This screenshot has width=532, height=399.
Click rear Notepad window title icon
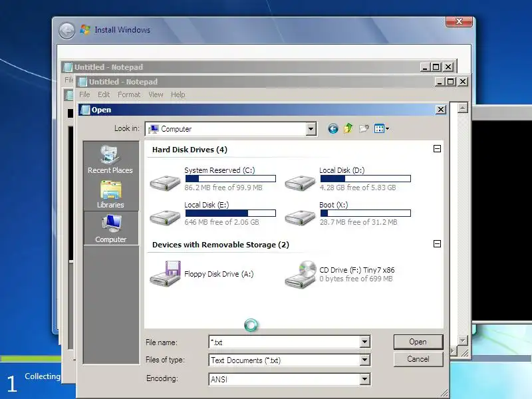(68, 67)
